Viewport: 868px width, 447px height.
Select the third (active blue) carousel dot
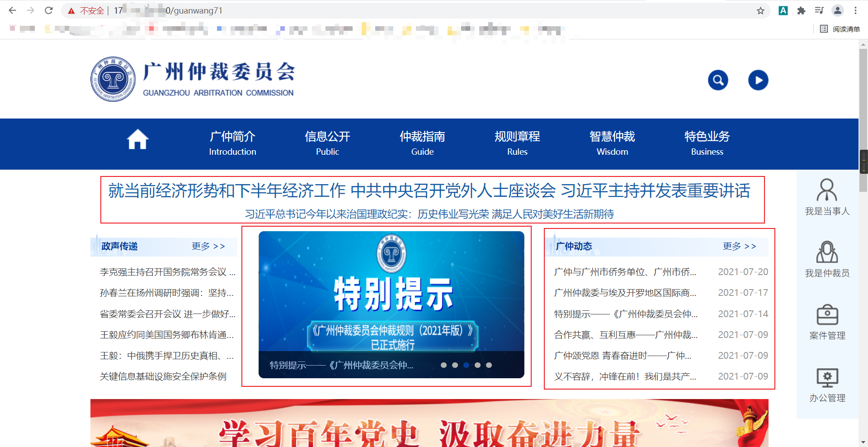point(466,365)
